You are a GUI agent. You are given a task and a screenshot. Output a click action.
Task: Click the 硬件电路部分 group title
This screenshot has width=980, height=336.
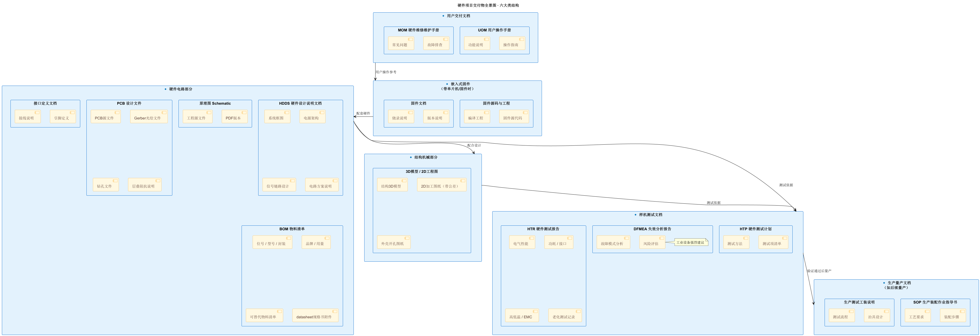coord(180,89)
